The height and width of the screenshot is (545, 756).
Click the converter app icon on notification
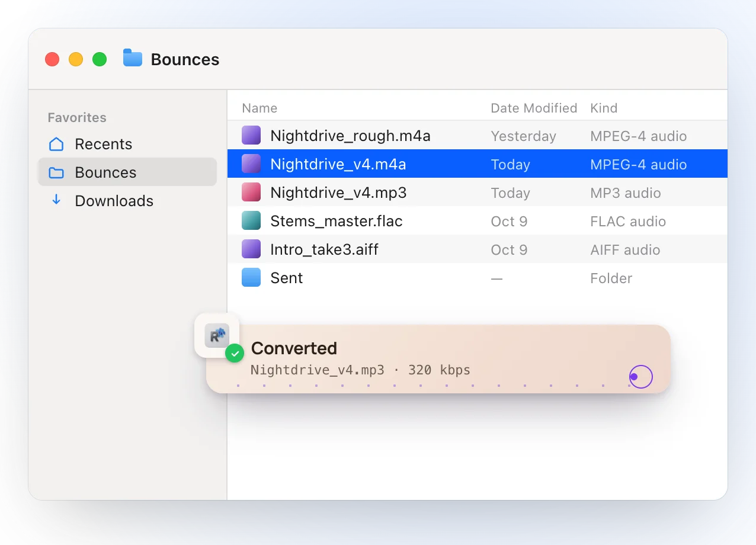(x=217, y=335)
